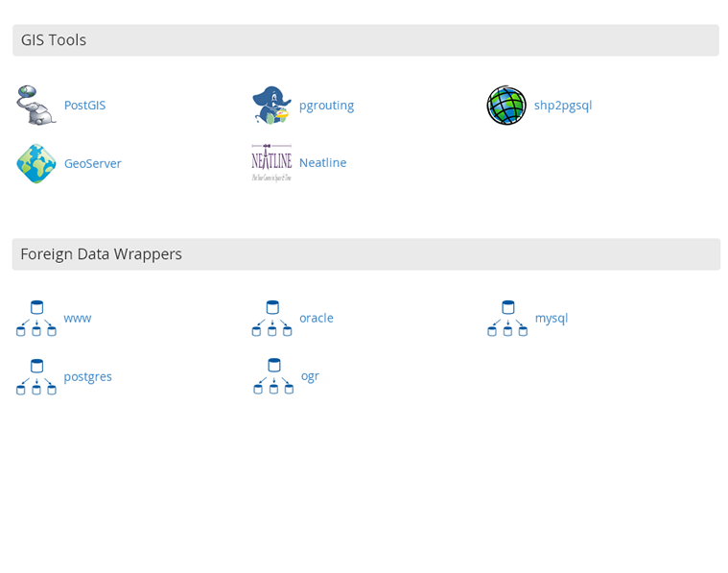Click the ogr database wrapper icon
The image size is (728, 573).
point(273,376)
